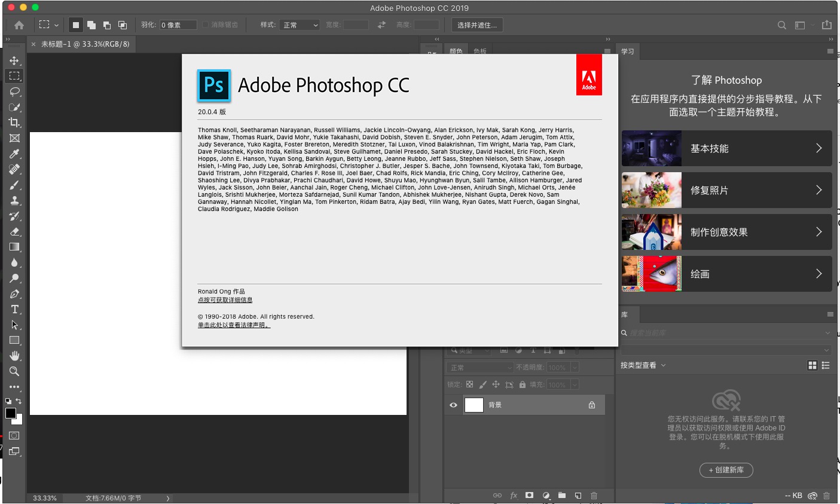This screenshot has width=840, height=504.
Task: Switch library to list view
Action: (x=826, y=365)
